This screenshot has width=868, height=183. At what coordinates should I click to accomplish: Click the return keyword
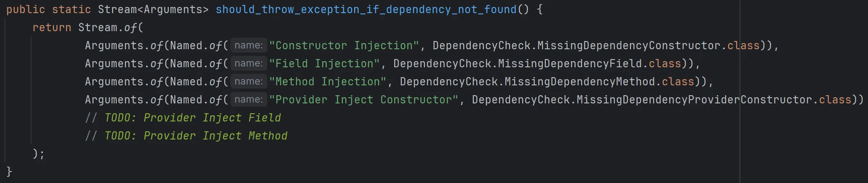tap(52, 27)
